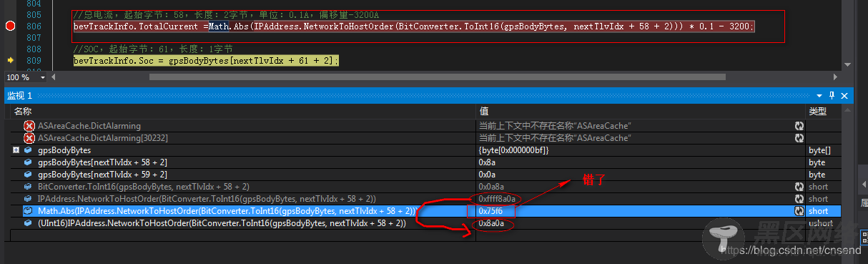Click the 类型 column header
868x264 pixels.
point(818,112)
